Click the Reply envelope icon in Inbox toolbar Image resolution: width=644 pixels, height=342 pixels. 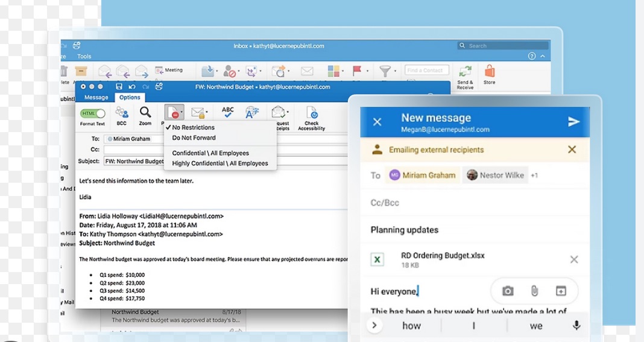pyautogui.click(x=105, y=72)
